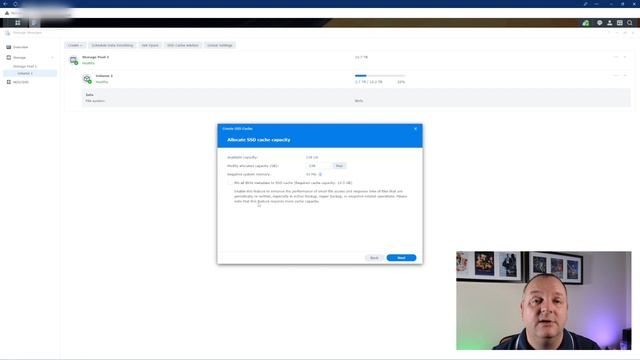Click Next in the SSD cache wizard
This screenshot has height=360, width=640.
coord(401,258)
